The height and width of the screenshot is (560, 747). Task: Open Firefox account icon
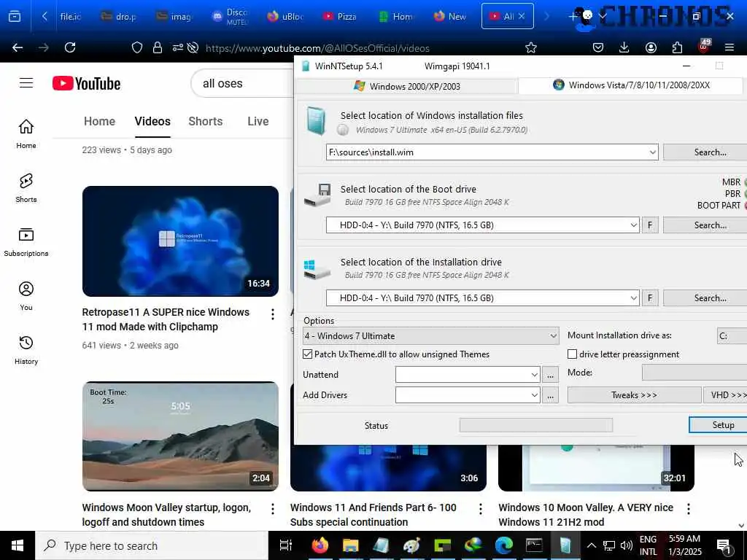651,47
